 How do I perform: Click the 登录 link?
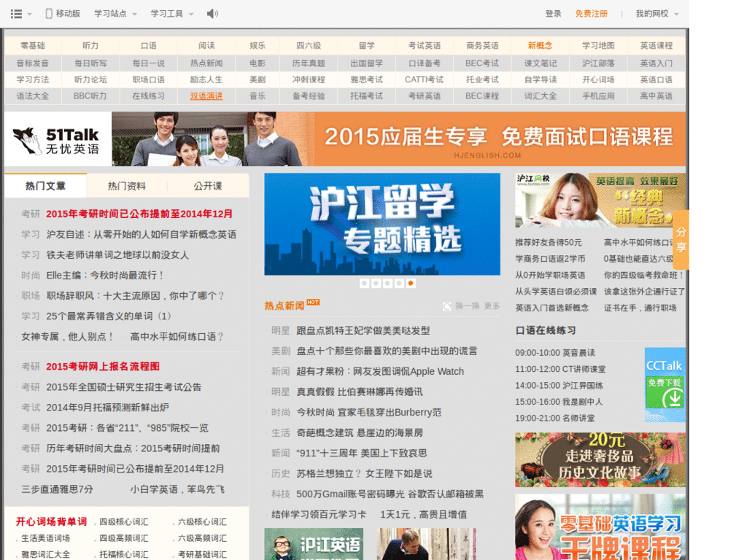click(553, 14)
